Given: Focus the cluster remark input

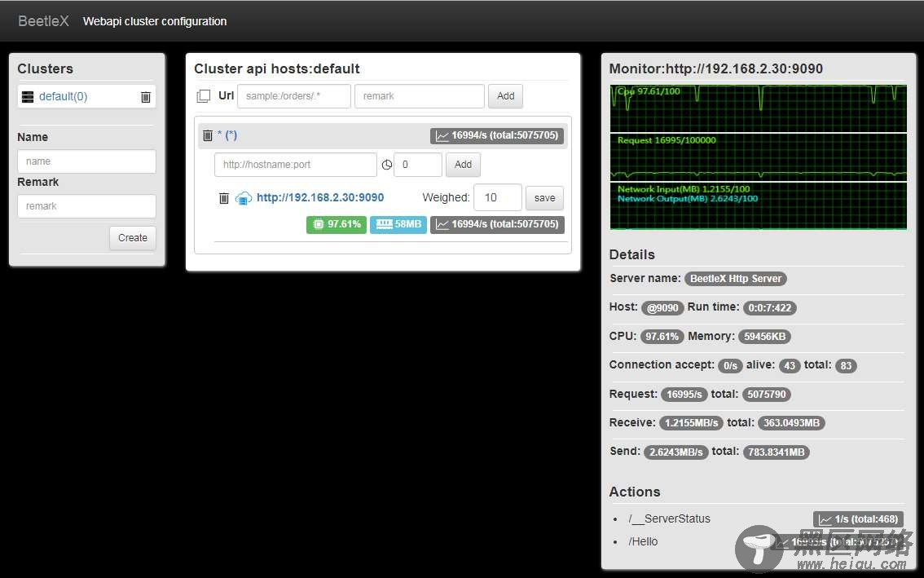Looking at the screenshot, I should tap(86, 206).
